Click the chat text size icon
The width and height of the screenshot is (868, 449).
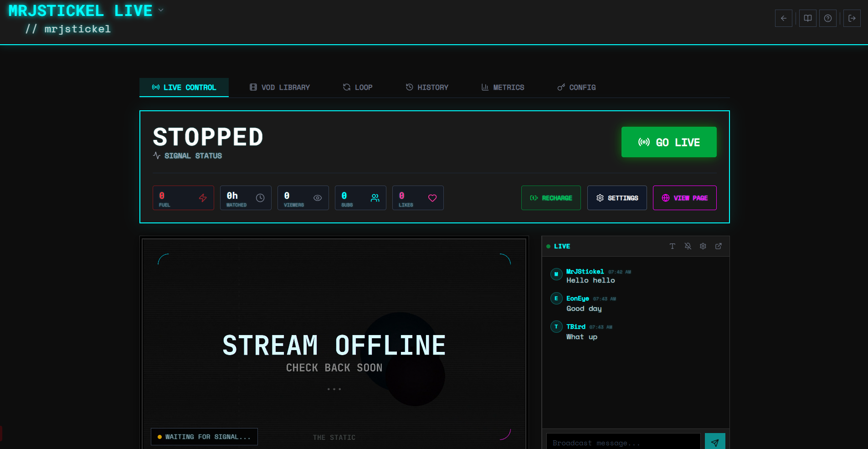[672, 246]
